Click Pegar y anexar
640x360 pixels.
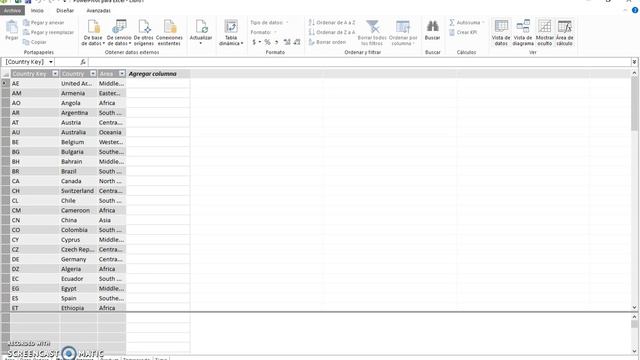click(44, 22)
